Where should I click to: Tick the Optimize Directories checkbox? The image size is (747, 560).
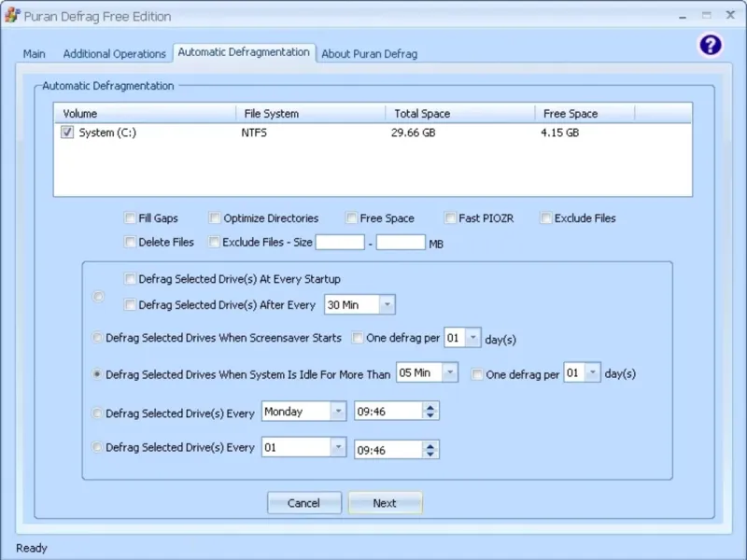[x=215, y=218]
